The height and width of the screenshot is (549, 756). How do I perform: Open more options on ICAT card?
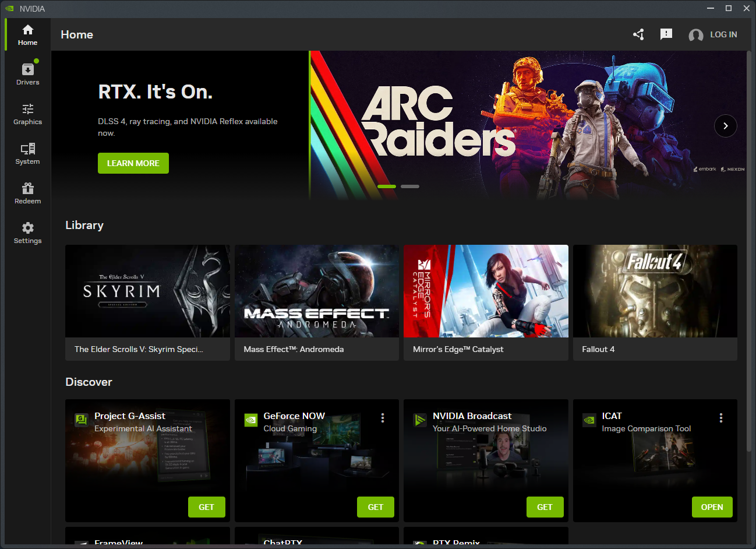tap(721, 418)
